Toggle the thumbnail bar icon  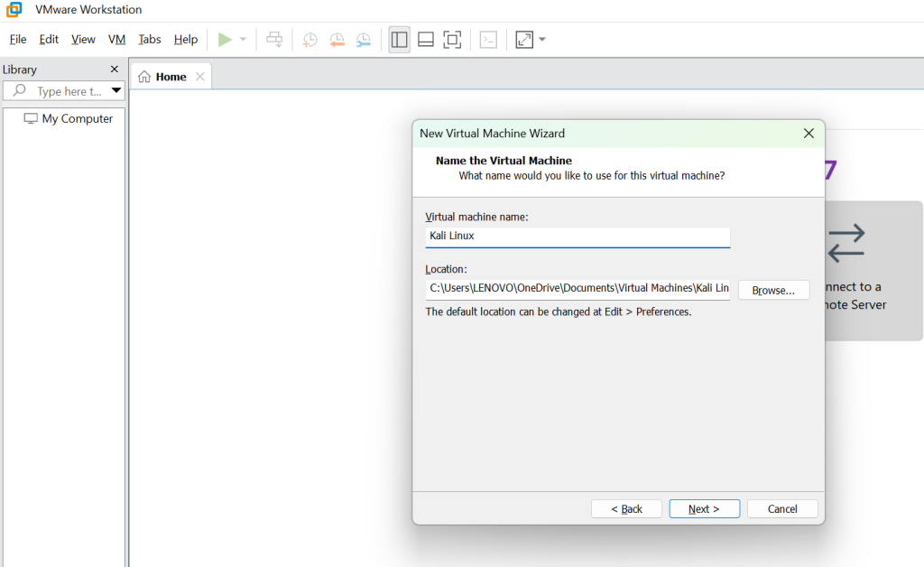pos(426,40)
